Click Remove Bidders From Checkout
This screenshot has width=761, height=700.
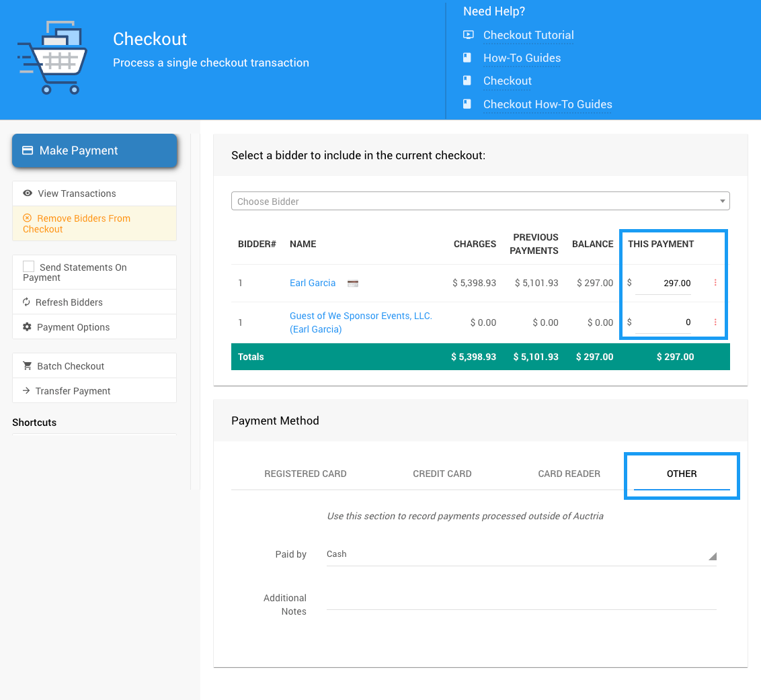(x=83, y=224)
